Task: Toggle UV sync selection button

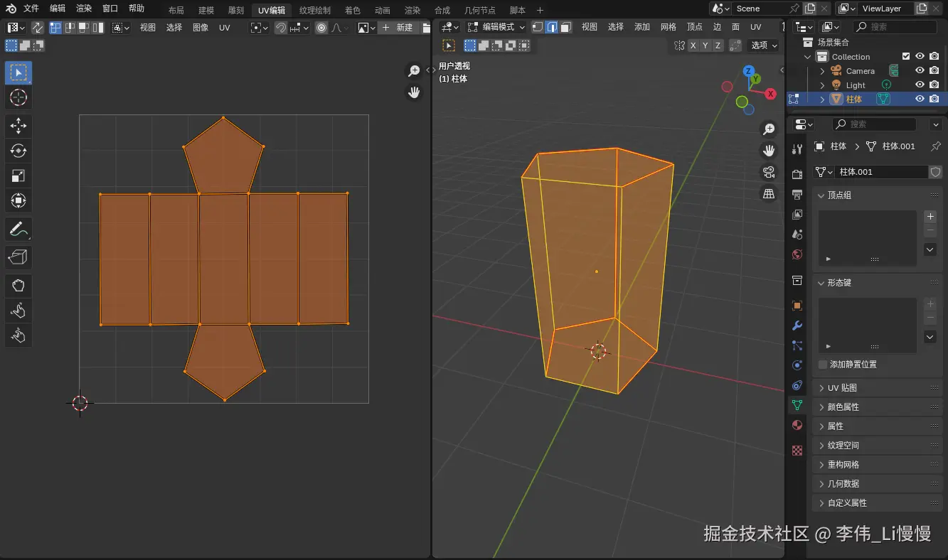Action: [37, 28]
